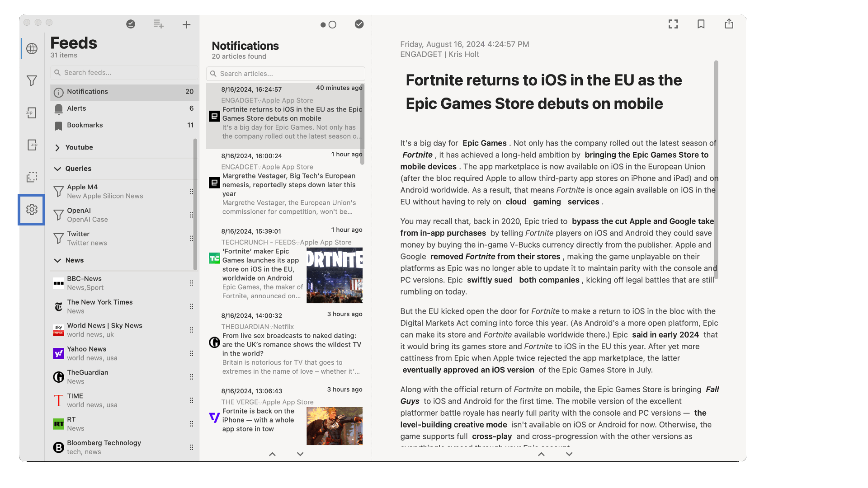The height and width of the screenshot is (488, 868).
Task: Select the Alerts item
Action: point(76,108)
